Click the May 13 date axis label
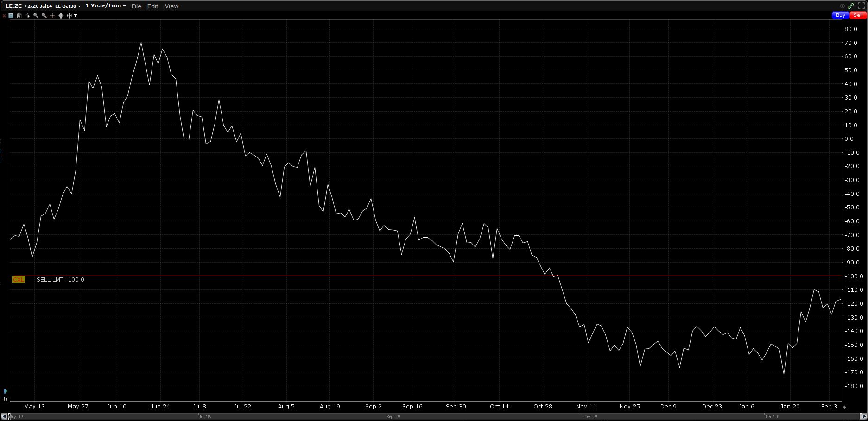 coord(34,406)
